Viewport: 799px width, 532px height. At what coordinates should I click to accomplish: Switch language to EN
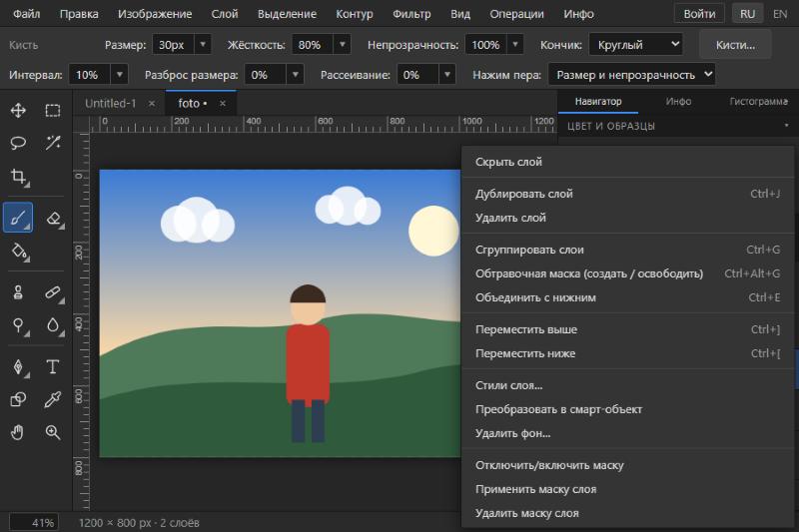point(780,14)
